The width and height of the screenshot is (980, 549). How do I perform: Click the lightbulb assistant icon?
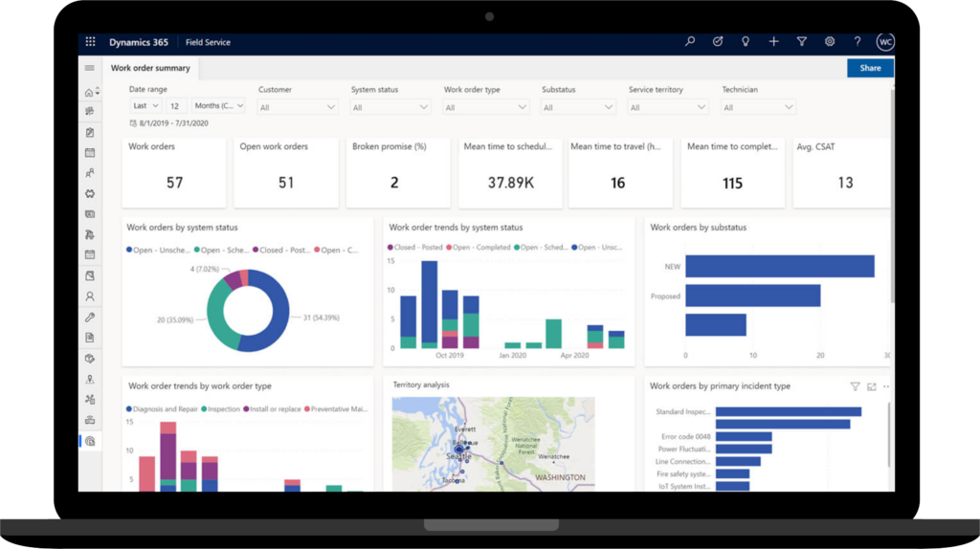click(x=745, y=42)
